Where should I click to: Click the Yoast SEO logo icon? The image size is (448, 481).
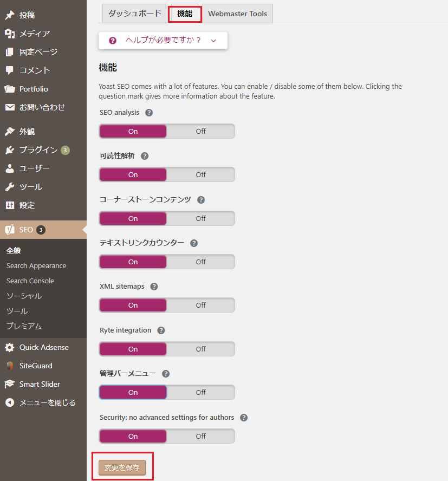pos(10,230)
